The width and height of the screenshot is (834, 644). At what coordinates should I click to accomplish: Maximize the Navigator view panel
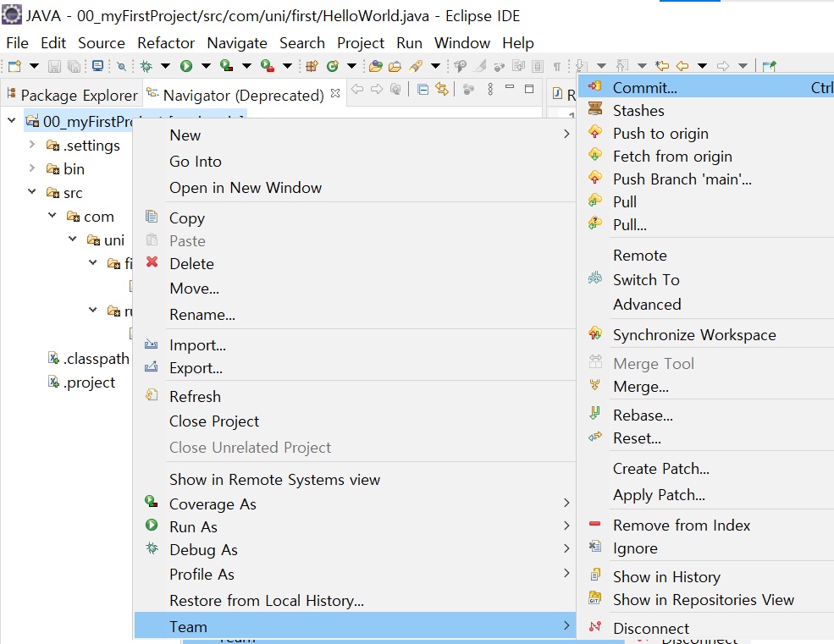click(529, 89)
